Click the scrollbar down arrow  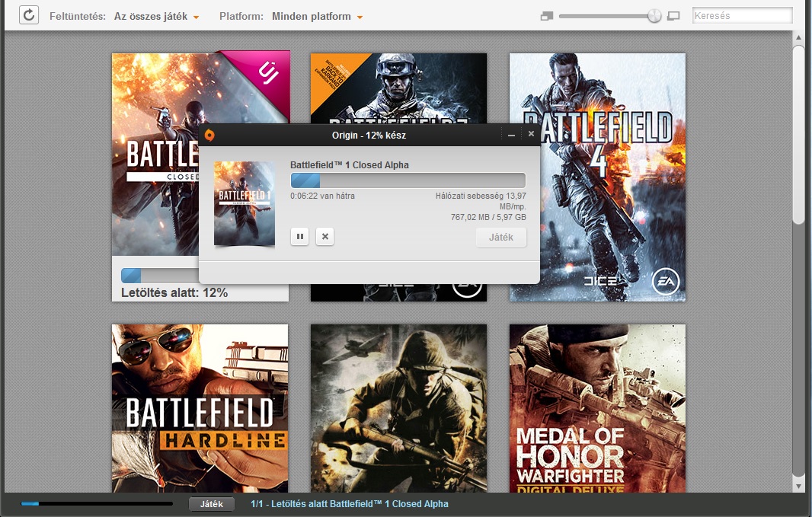point(798,487)
